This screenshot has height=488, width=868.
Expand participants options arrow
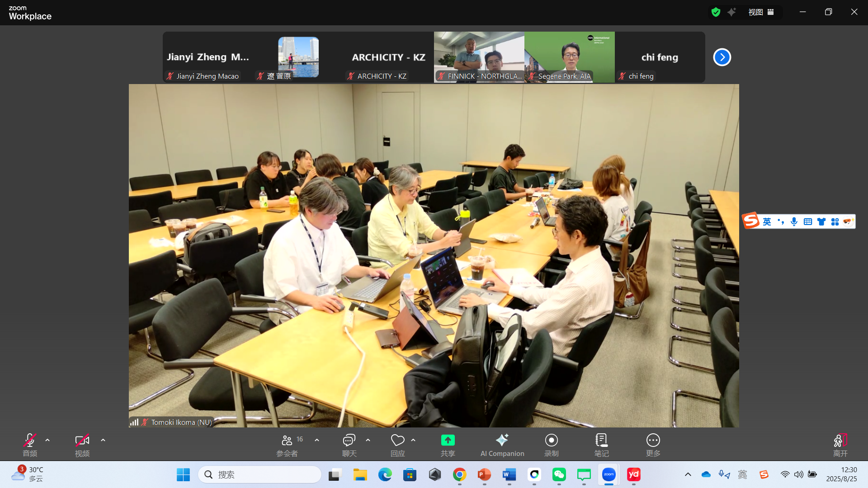pos(317,440)
